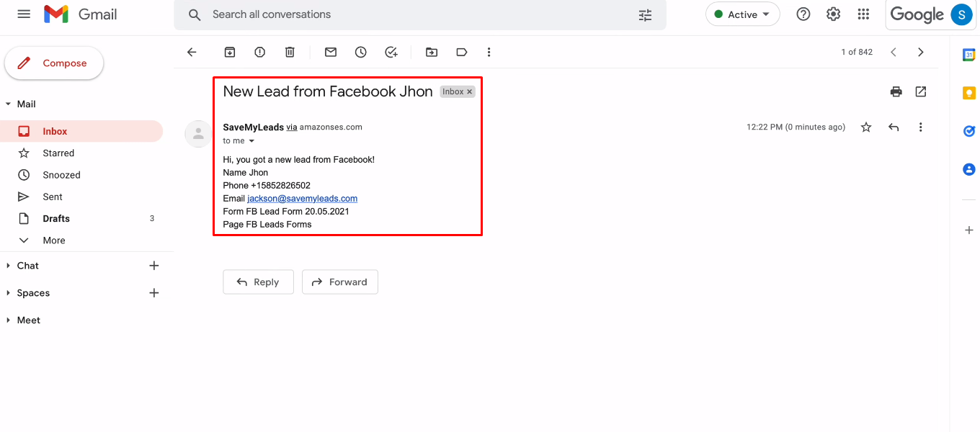Click the Search all conversations field
The width and height of the screenshot is (980, 432).
420,14
